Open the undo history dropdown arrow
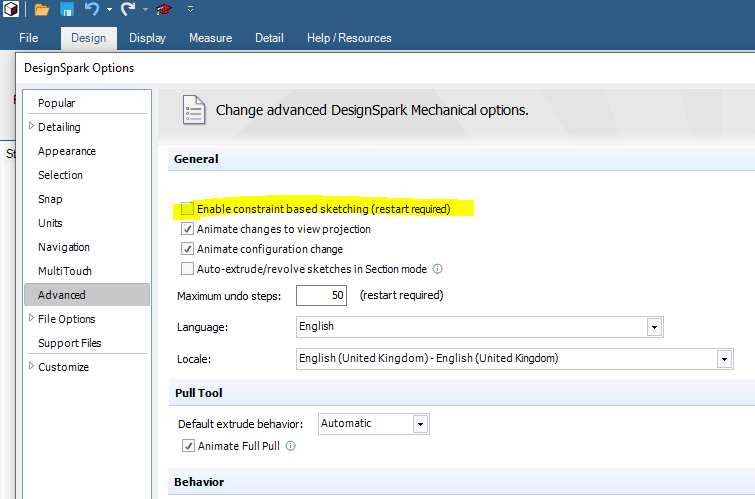Viewport: 755px width, 499px height. [109, 9]
